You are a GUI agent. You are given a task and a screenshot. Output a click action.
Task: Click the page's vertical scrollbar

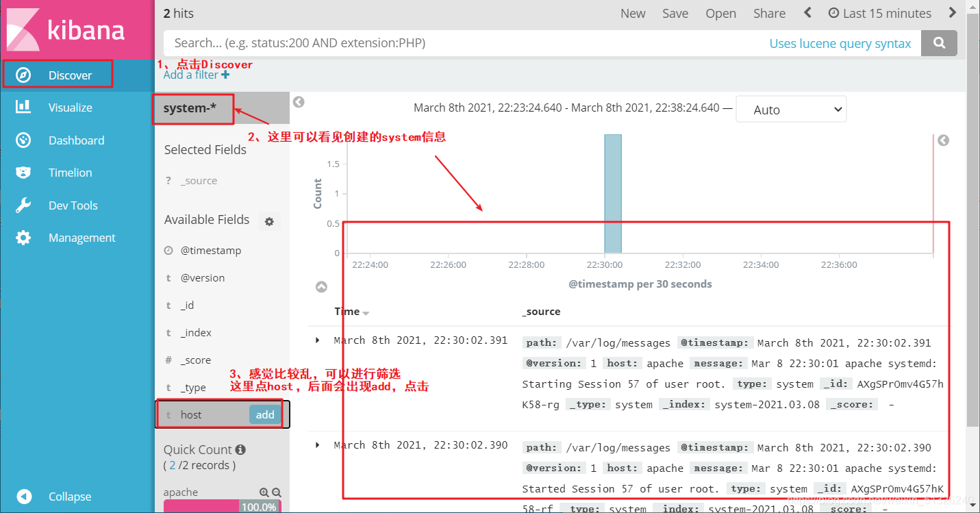point(973,219)
